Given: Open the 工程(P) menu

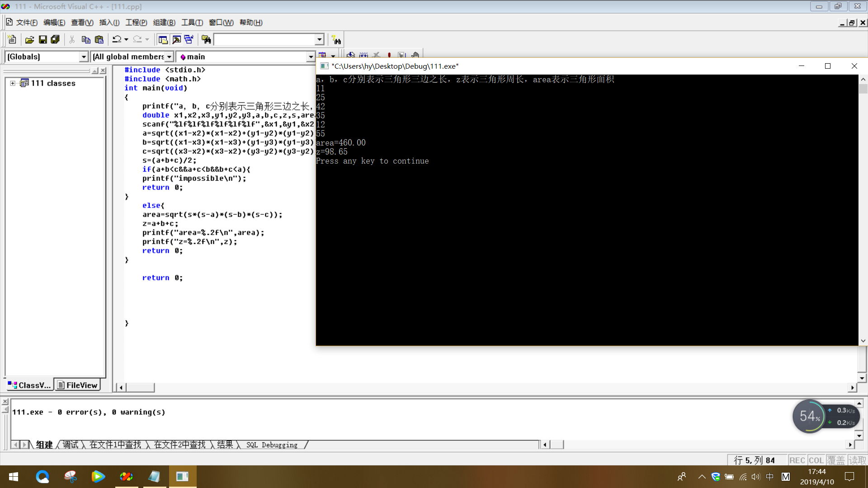Looking at the screenshot, I should [136, 23].
